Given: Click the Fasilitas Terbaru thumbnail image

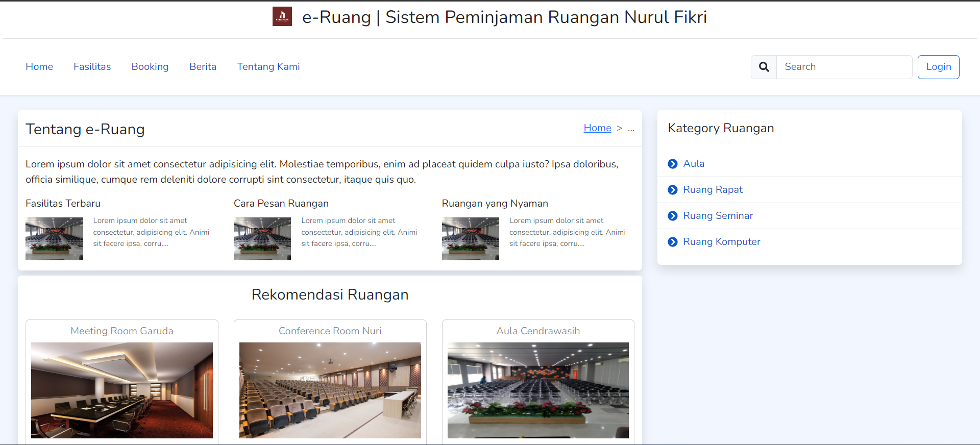Looking at the screenshot, I should click(x=54, y=239).
